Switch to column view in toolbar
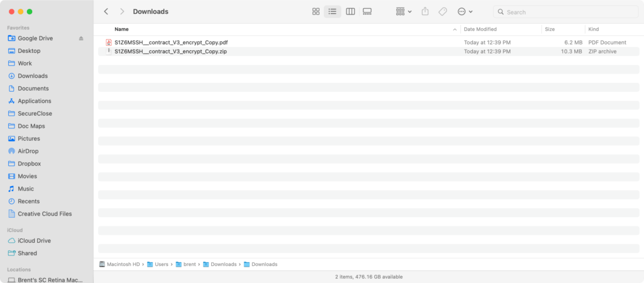The width and height of the screenshot is (644, 283). click(x=350, y=11)
